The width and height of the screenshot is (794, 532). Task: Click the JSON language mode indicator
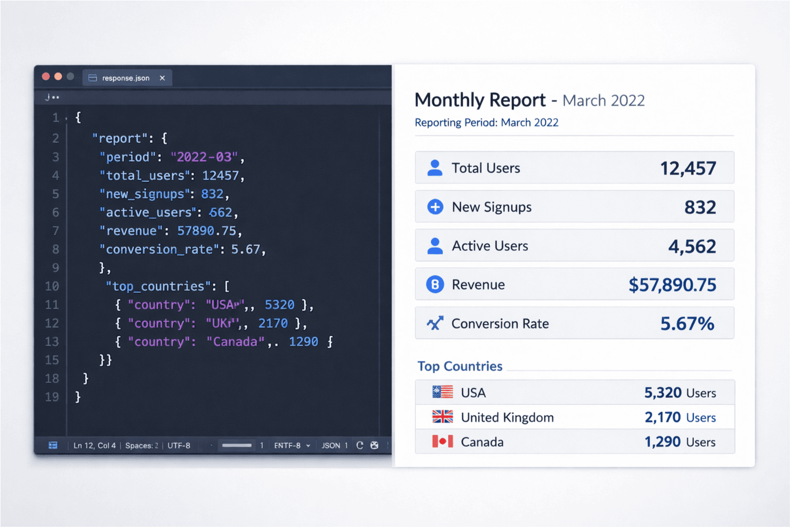(331, 446)
